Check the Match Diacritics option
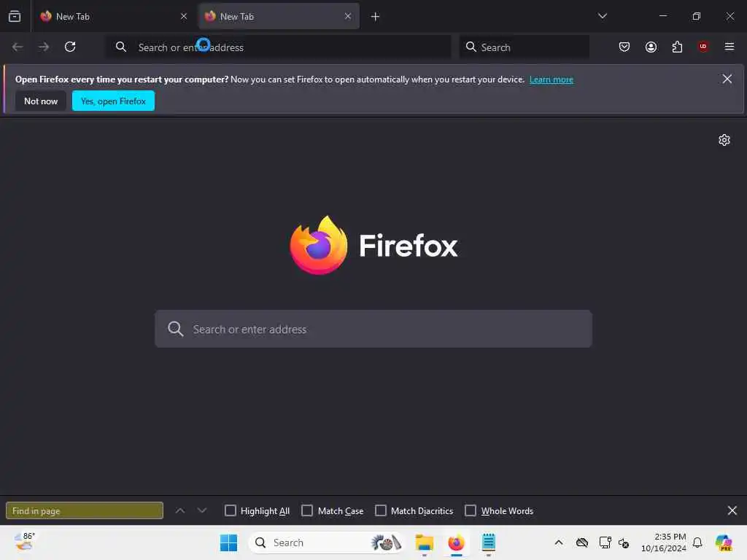Viewport: 747px width, 560px height. pyautogui.click(x=381, y=510)
